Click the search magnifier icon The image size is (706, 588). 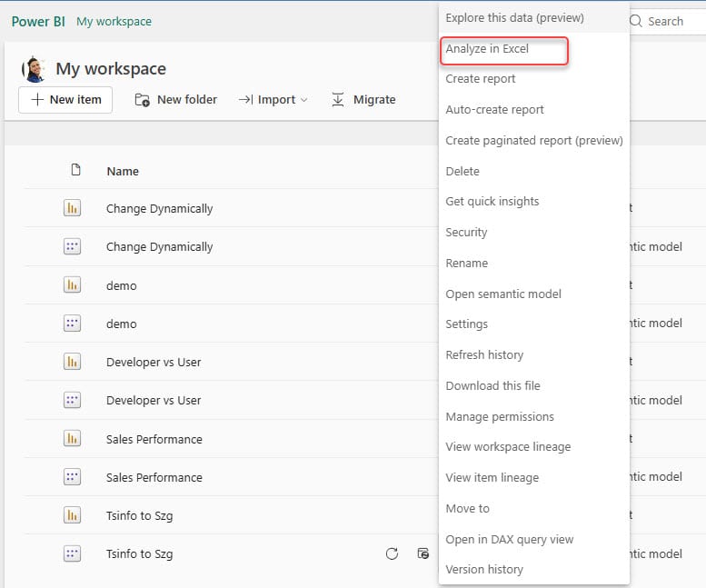point(636,21)
